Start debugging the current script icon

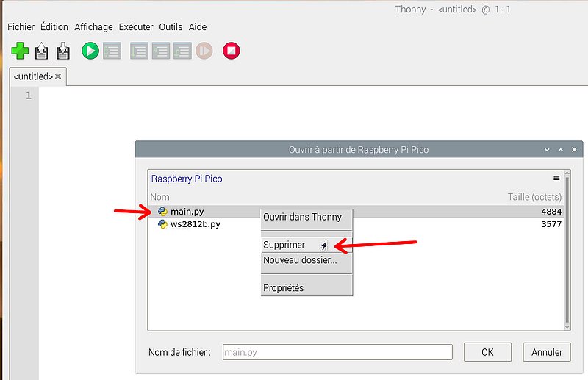(112, 51)
